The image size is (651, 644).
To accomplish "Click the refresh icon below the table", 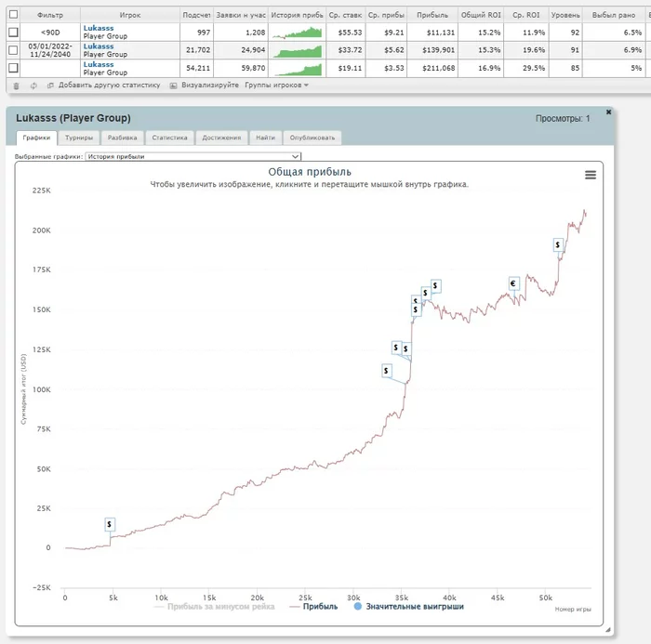I will [33, 85].
